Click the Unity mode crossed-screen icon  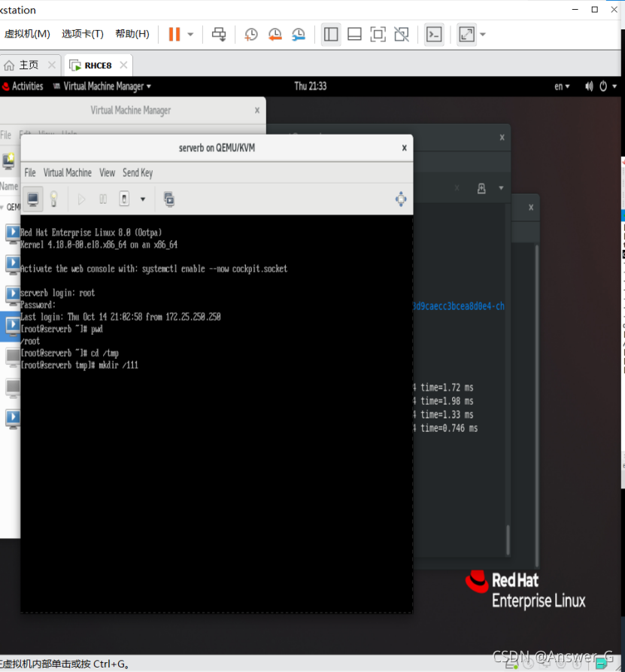click(x=402, y=35)
